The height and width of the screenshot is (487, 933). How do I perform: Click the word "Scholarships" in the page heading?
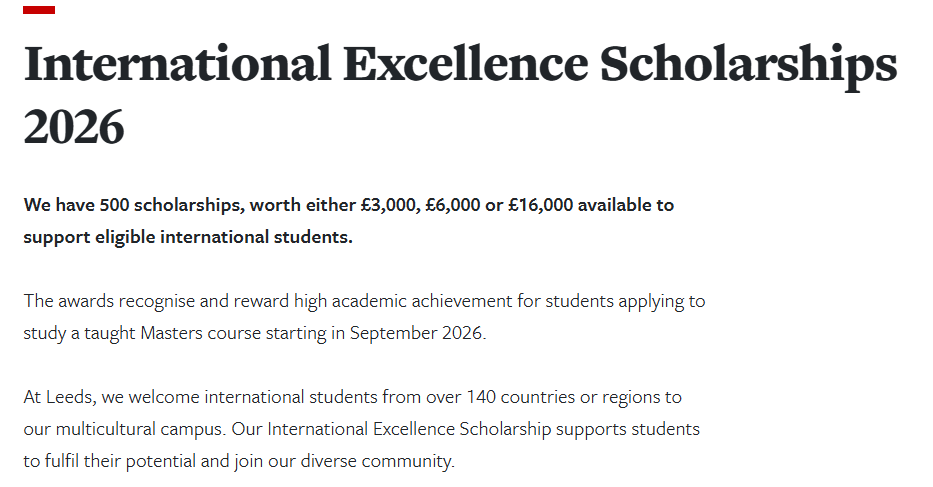pos(748,65)
